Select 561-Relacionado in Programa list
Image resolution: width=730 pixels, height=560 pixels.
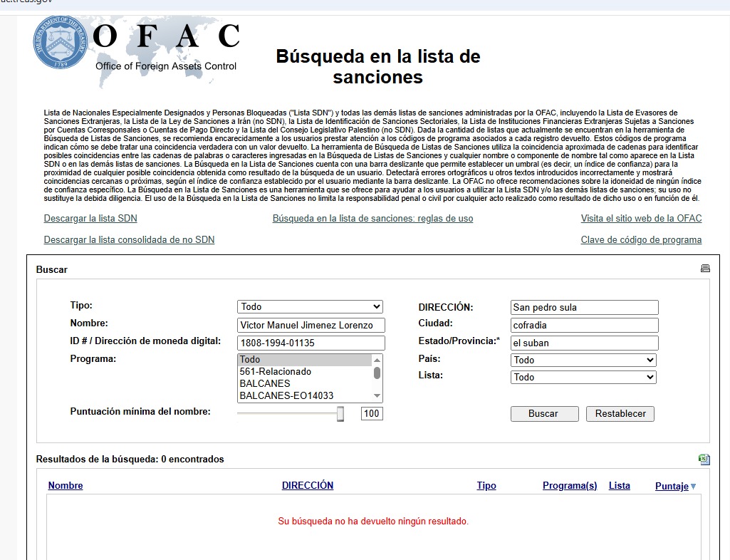tap(275, 371)
